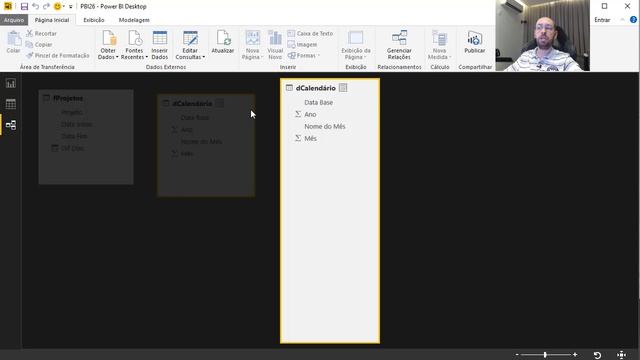
Task: Sign in with the Entrar link
Action: click(602, 20)
